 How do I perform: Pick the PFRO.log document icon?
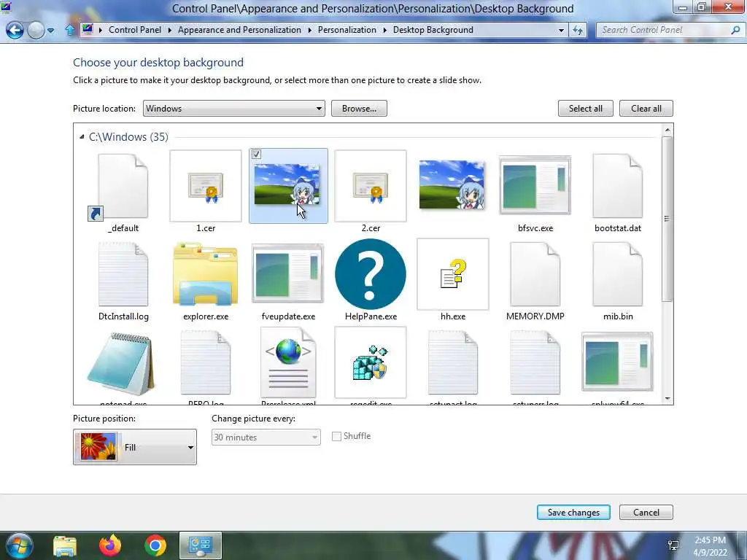click(x=205, y=363)
